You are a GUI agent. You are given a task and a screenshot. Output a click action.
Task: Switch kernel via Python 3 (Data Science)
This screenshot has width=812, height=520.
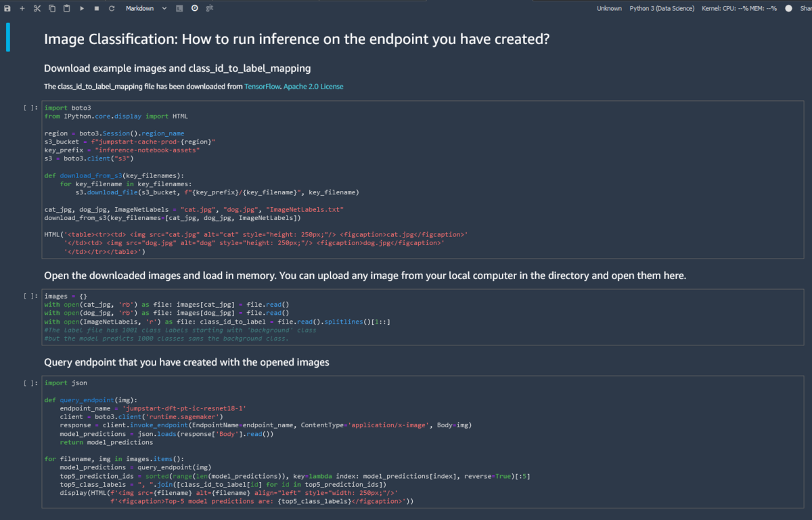point(663,8)
